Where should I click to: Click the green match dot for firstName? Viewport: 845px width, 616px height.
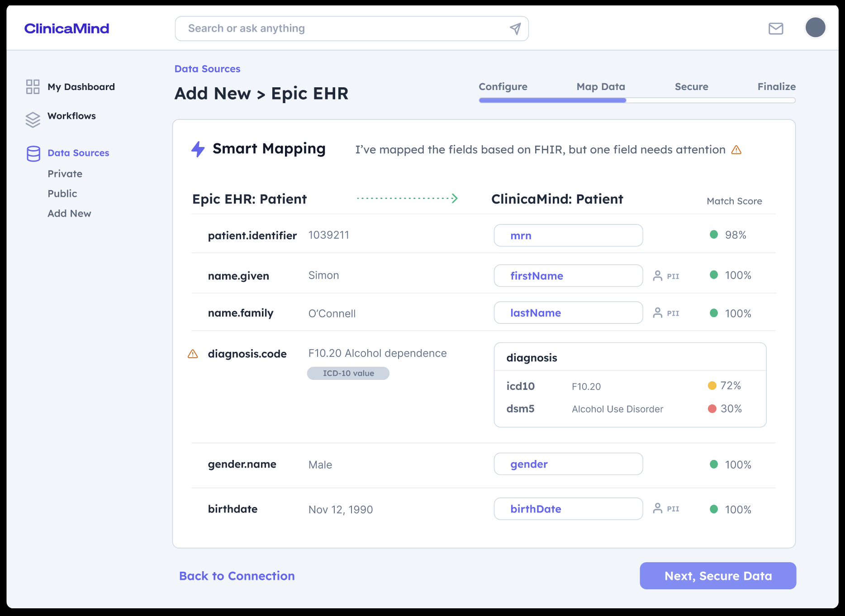pyautogui.click(x=714, y=275)
